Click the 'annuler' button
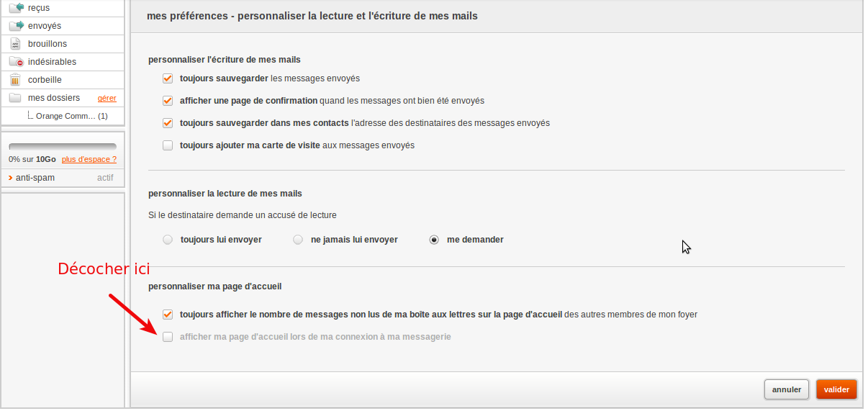Image resolution: width=868 pixels, height=411 pixels. 787,389
